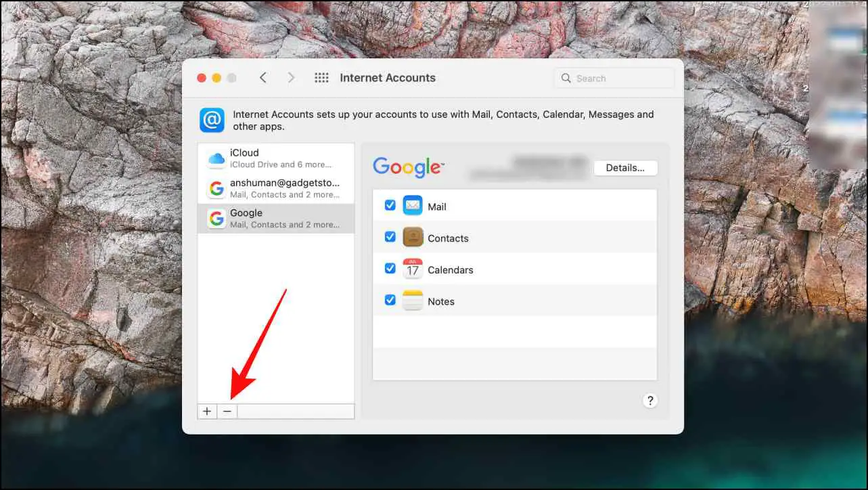The image size is (868, 490).
Task: Click the Notes app icon
Action: pos(413,300)
